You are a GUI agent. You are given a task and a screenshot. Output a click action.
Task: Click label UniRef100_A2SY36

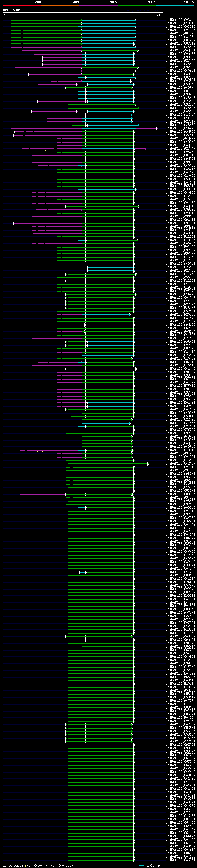coord(180,267)
